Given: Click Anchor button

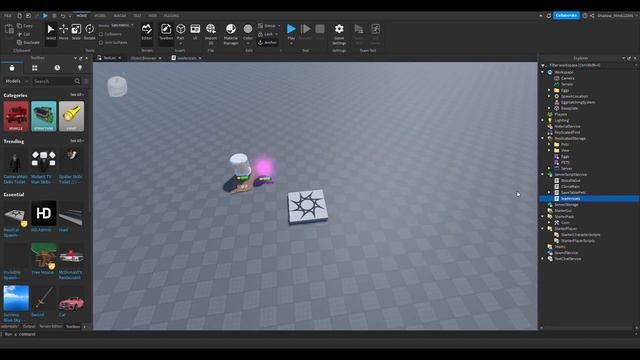Looking at the screenshot, I should [x=268, y=42].
